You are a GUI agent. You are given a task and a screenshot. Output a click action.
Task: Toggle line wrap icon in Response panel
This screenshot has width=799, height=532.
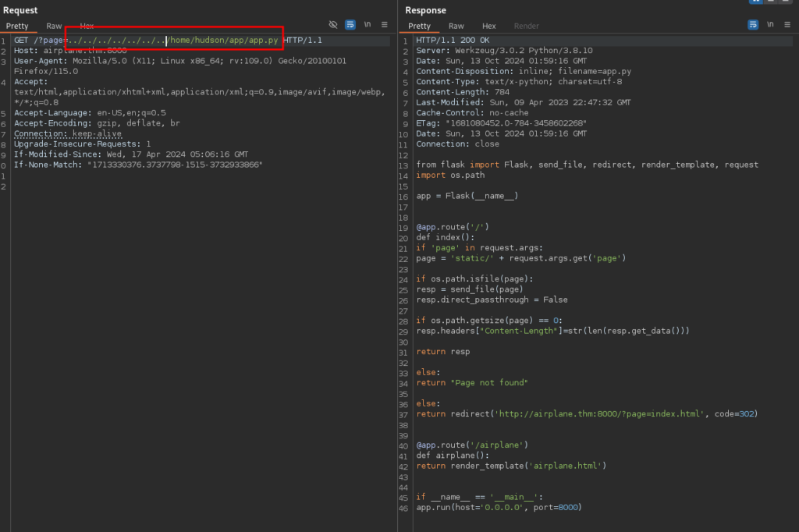click(753, 24)
